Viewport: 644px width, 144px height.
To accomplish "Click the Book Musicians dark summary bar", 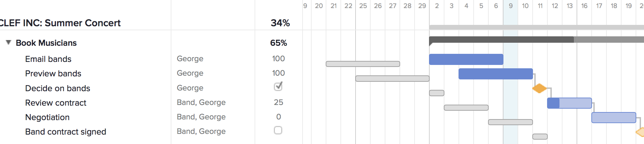I will click(x=501, y=40).
